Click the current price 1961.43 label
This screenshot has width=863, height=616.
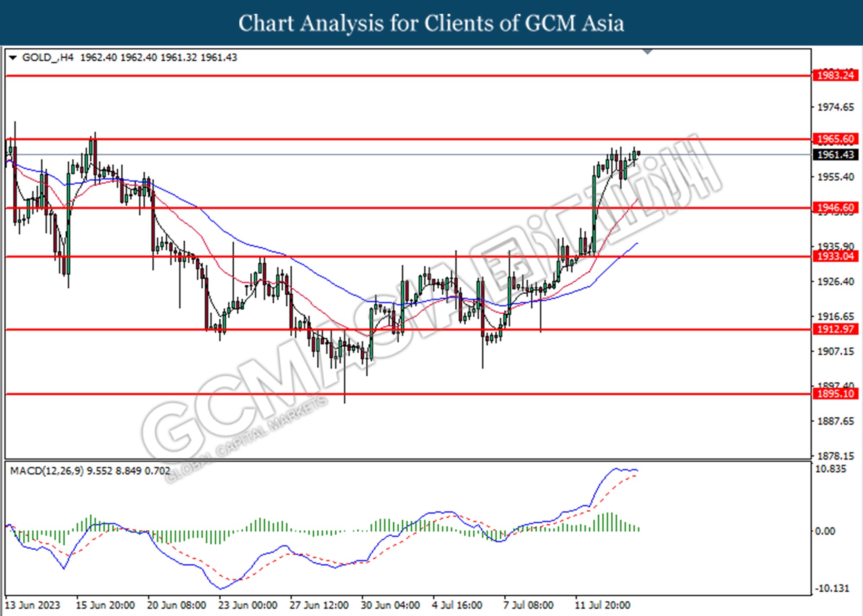tap(835, 154)
